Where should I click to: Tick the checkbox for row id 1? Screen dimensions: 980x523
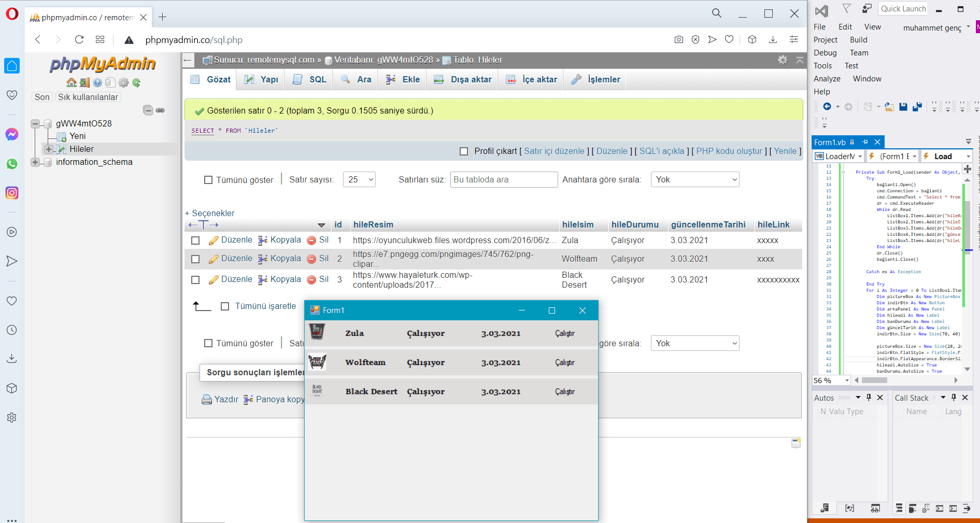(x=195, y=241)
